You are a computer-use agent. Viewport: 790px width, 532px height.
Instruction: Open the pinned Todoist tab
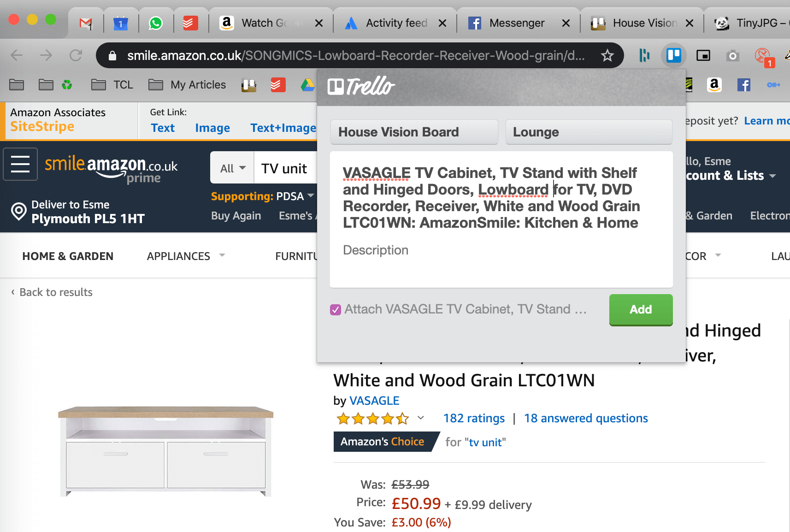(x=191, y=23)
